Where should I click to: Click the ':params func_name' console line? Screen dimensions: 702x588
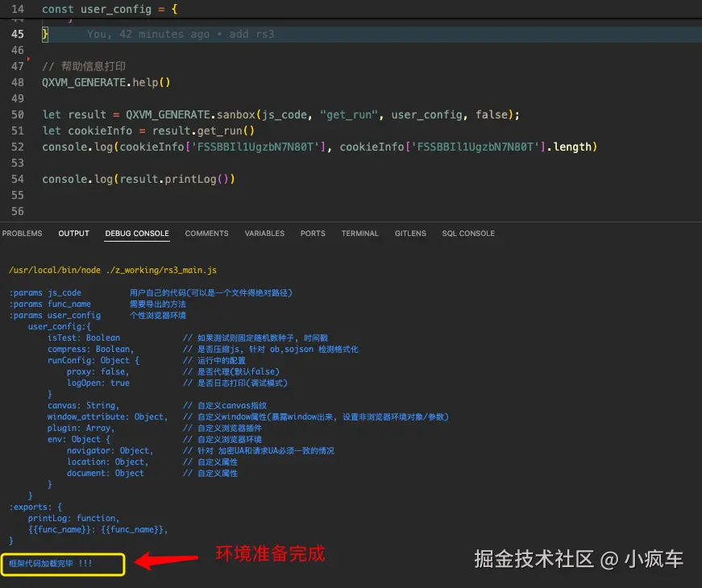[98, 304]
